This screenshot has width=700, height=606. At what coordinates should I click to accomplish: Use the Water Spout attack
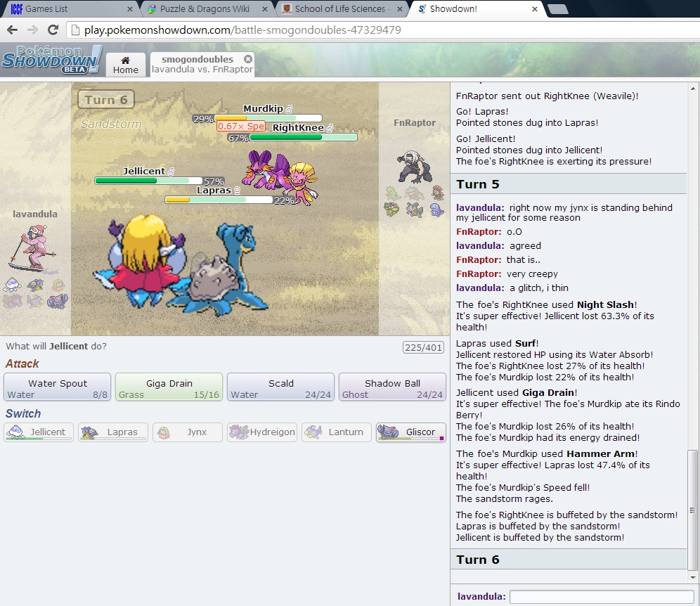click(58, 387)
